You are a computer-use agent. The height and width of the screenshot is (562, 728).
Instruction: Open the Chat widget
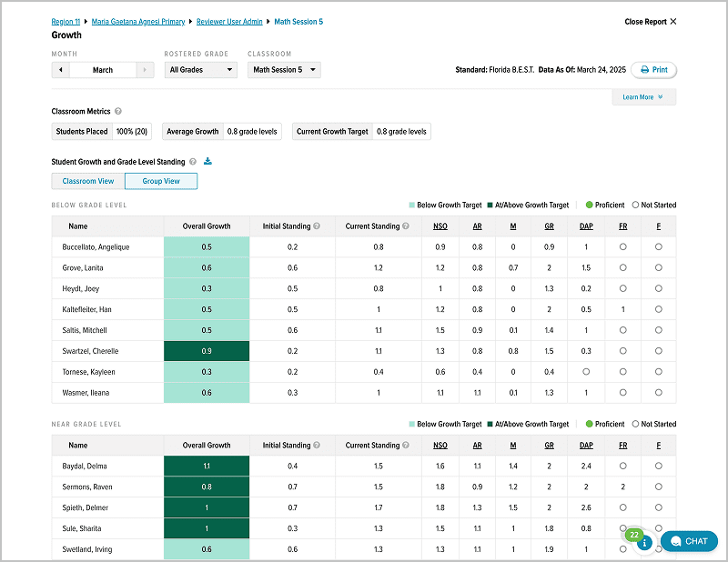pyautogui.click(x=689, y=541)
